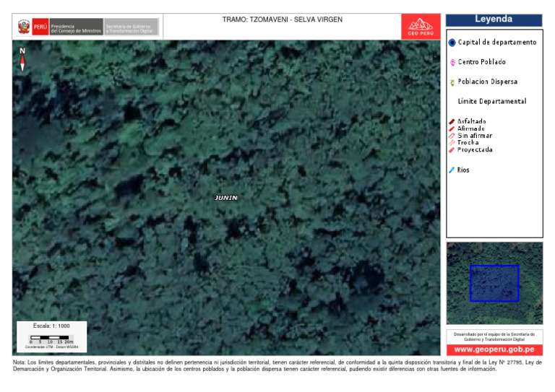The height and width of the screenshot is (392, 555).
Task: Click the Capital de departamento legend text
Action: (x=497, y=43)
